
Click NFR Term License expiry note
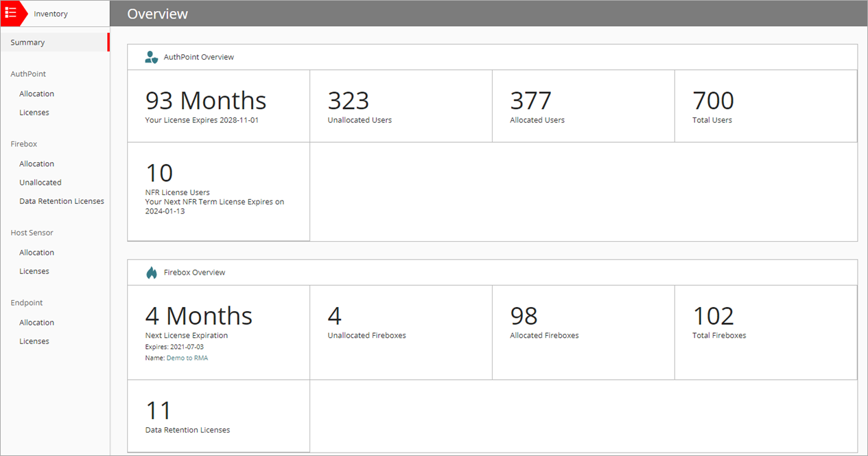click(215, 207)
